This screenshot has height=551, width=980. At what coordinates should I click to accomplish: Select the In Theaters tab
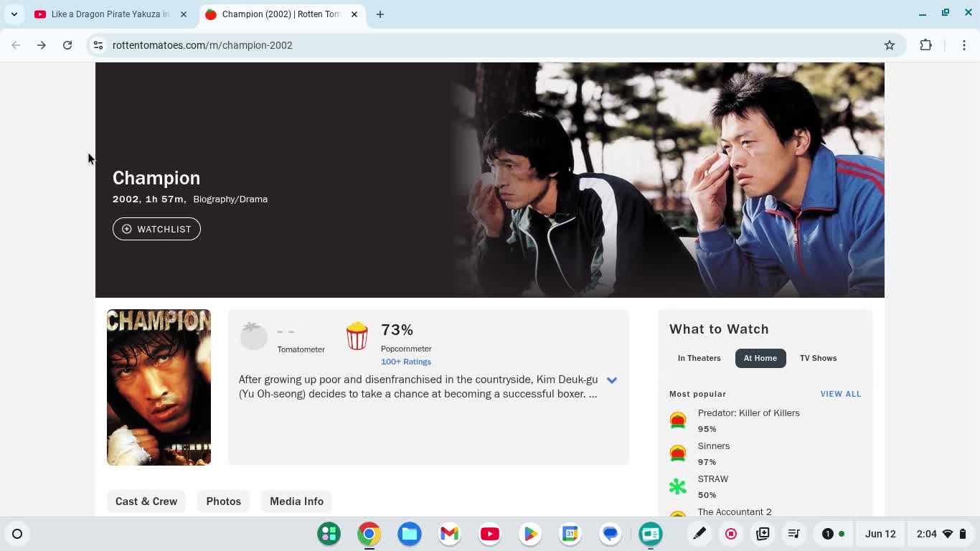pos(699,358)
